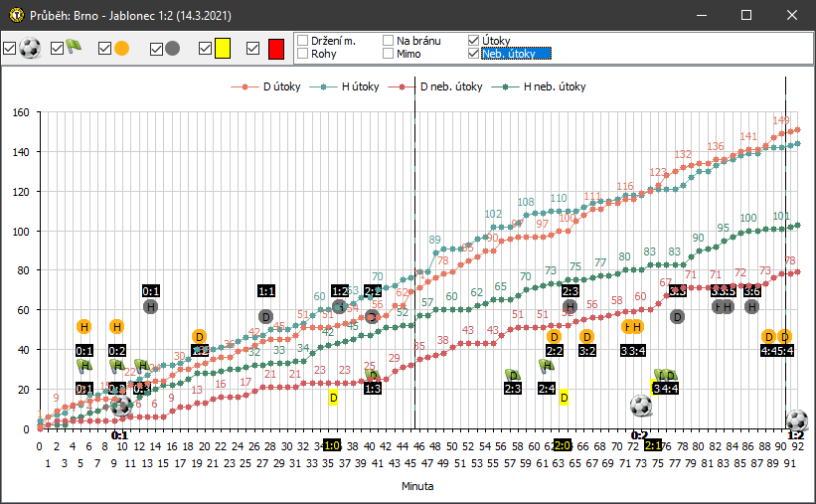Turn on the Mimo checkbox
The width and height of the screenshot is (816, 504).
(x=388, y=54)
